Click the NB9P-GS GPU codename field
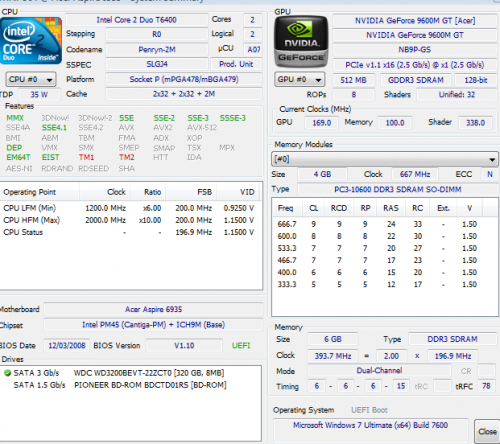 [415, 50]
